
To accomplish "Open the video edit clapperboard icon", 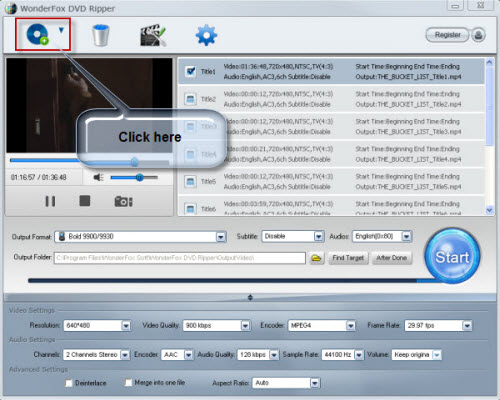I will pos(153,35).
